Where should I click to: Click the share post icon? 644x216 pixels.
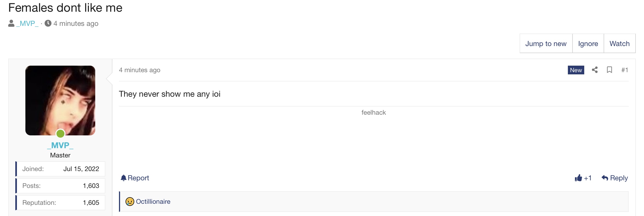click(595, 70)
